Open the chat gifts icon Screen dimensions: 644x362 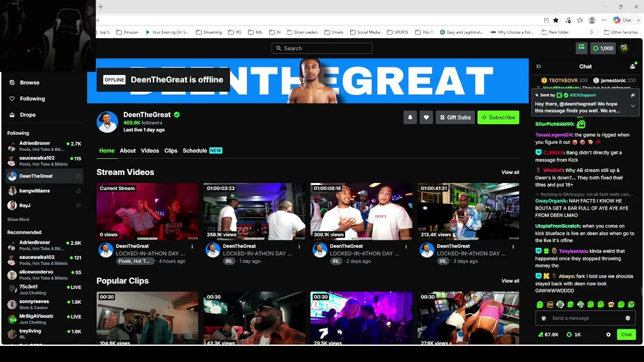pyautogui.click(x=632, y=66)
